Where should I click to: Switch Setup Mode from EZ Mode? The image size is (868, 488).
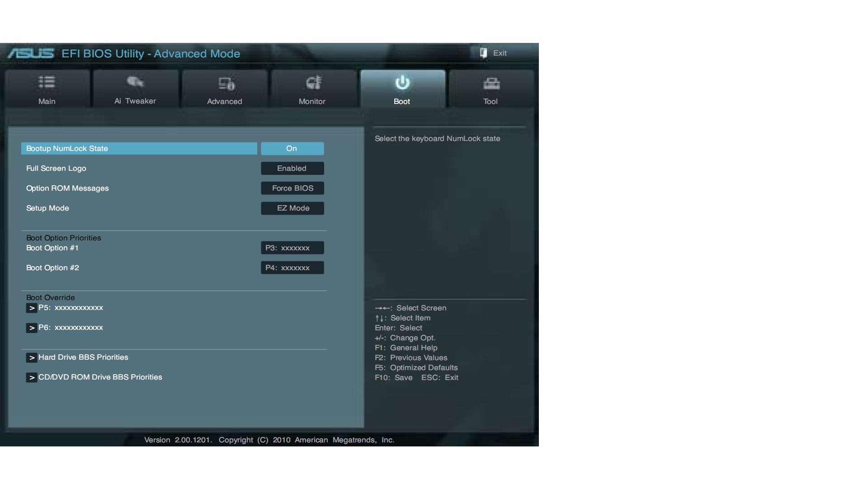click(292, 208)
